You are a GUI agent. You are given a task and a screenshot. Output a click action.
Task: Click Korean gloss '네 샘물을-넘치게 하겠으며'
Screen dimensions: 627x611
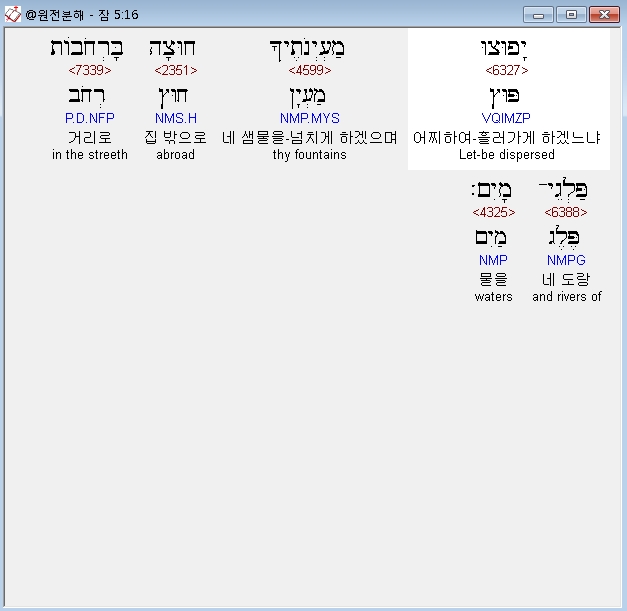310,138
